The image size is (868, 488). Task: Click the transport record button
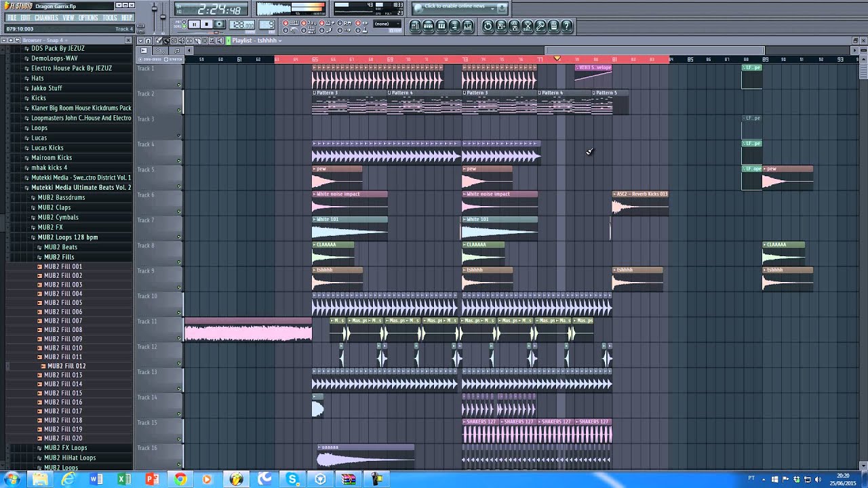219,24
